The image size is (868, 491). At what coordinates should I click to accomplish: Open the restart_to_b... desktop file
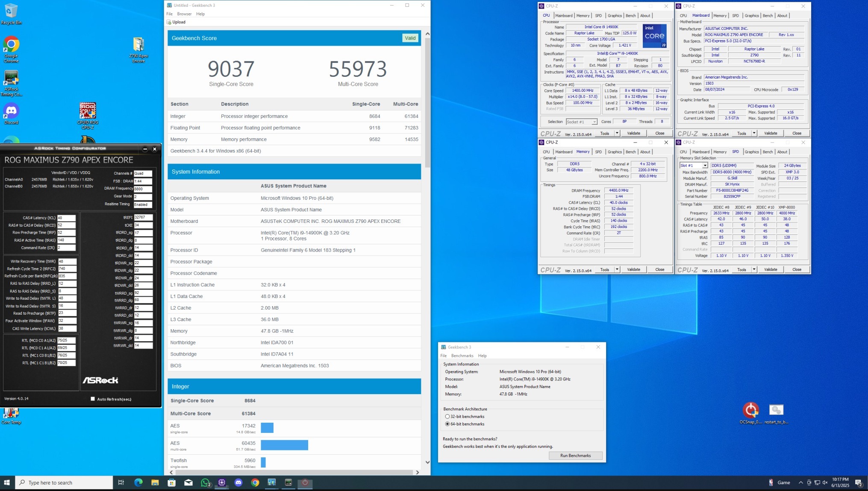(x=776, y=413)
